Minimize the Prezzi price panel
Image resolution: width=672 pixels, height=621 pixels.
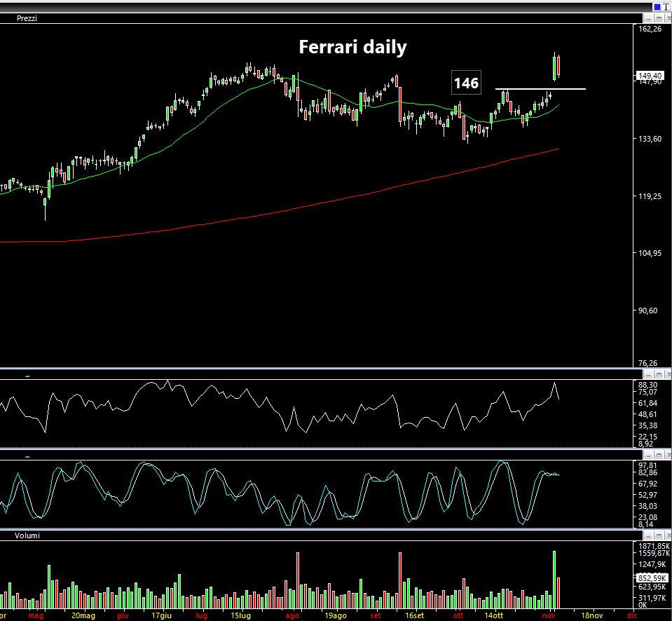(648, 18)
